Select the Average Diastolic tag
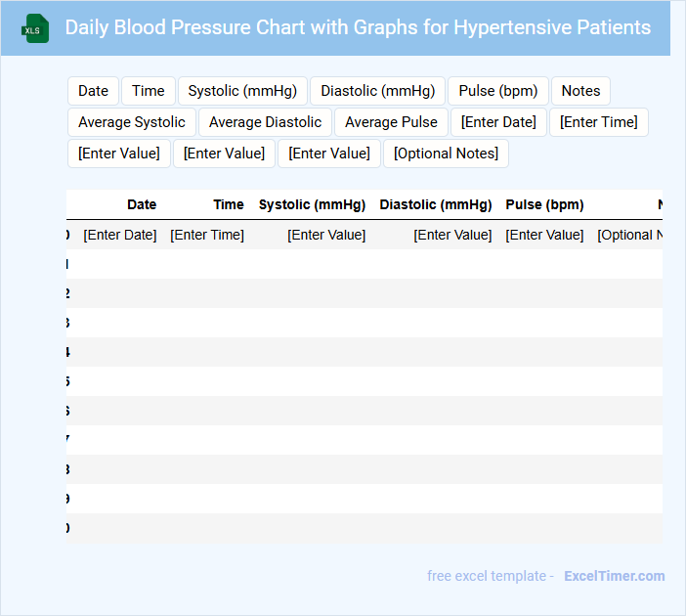 [x=265, y=122]
